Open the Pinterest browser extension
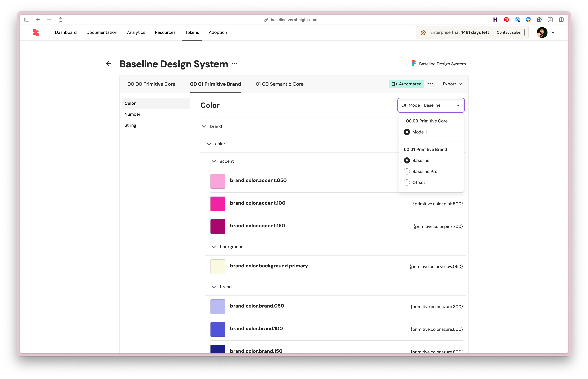The image size is (588, 379). coord(506,20)
